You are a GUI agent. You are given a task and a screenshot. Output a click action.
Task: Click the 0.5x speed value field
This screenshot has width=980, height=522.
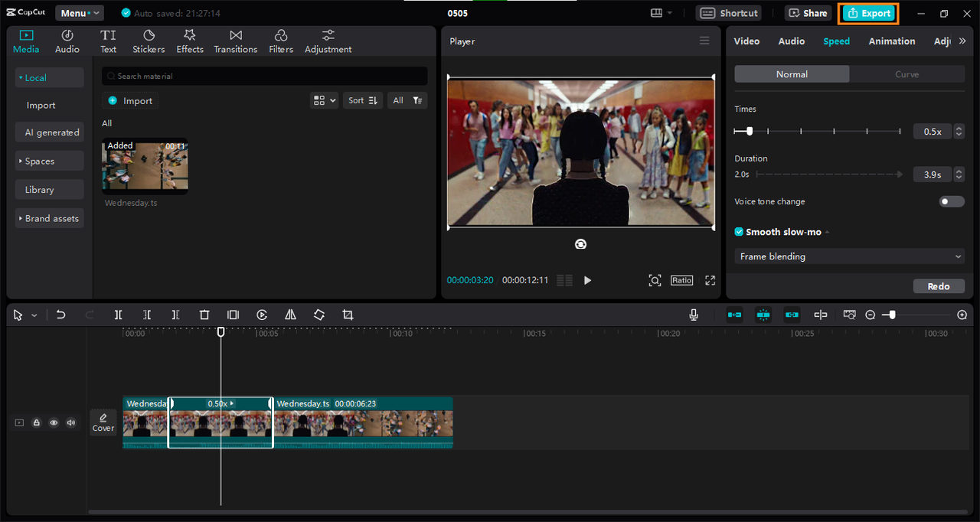tap(933, 132)
